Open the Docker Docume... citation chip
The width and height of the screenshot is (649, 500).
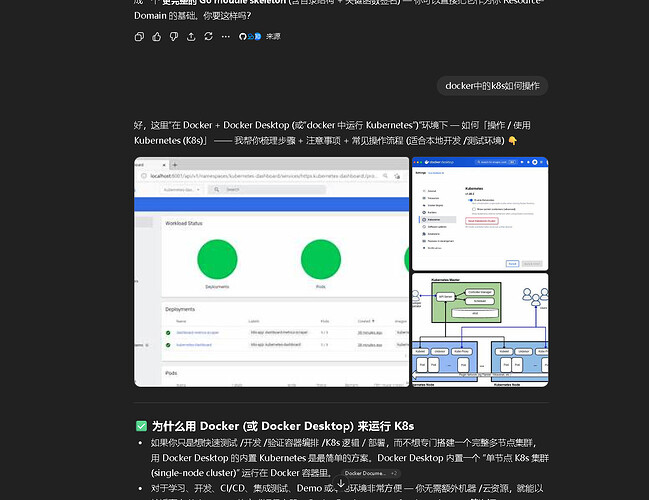pos(371,473)
